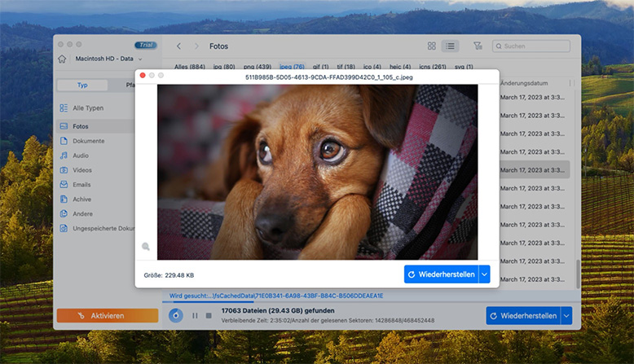Click the Änderungsdatum column header
Image resolution: width=634 pixels, height=364 pixels.
pyautogui.click(x=524, y=83)
